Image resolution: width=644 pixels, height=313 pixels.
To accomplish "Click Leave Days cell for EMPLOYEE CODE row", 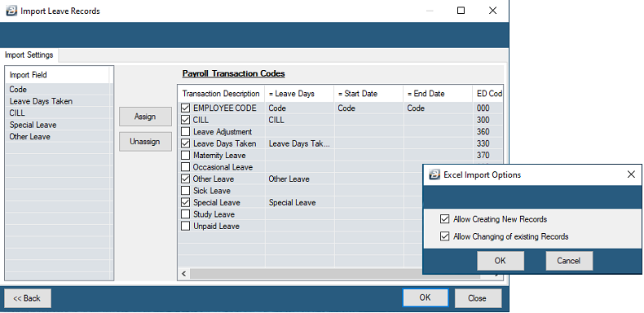I will click(x=299, y=108).
